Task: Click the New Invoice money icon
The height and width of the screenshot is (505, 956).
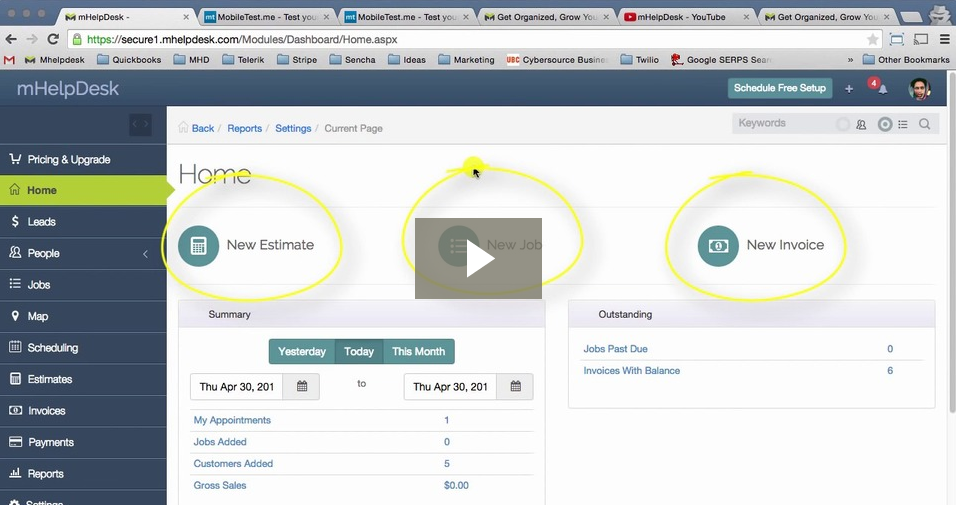Action: click(x=718, y=246)
